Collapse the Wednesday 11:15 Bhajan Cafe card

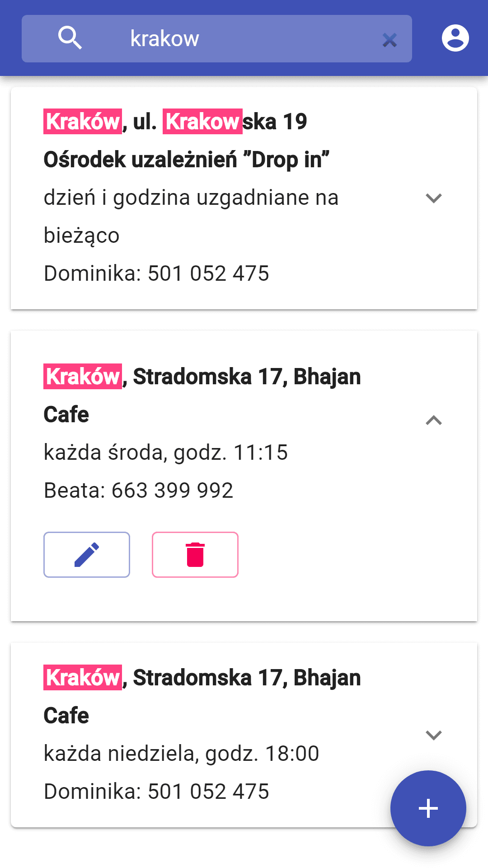pyautogui.click(x=433, y=420)
